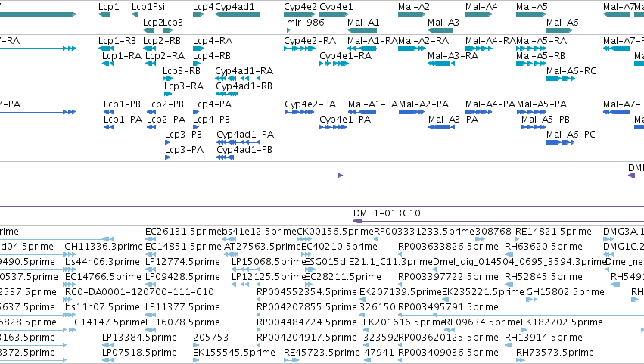Open the Lcp2-PB protein label
This screenshot has height=364, width=644.
click(x=165, y=104)
